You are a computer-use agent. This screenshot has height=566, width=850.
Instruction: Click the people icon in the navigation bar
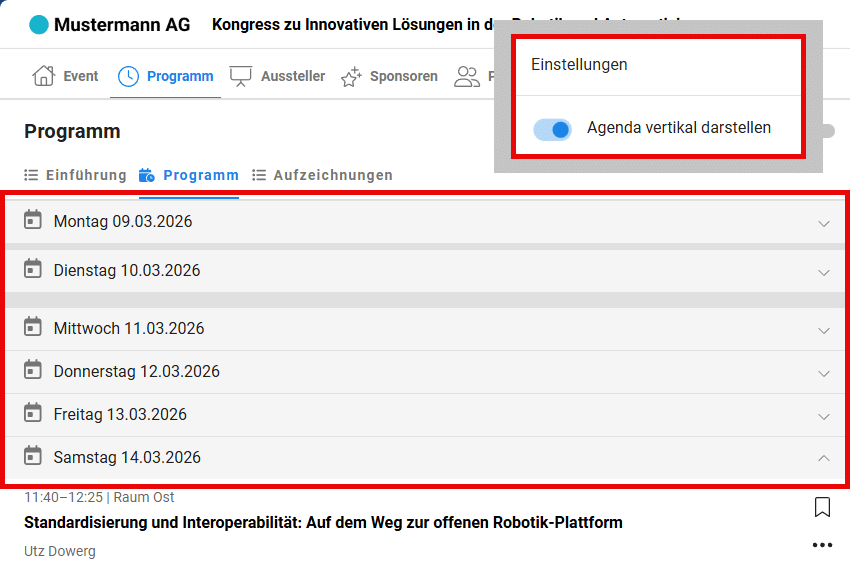[x=467, y=77]
